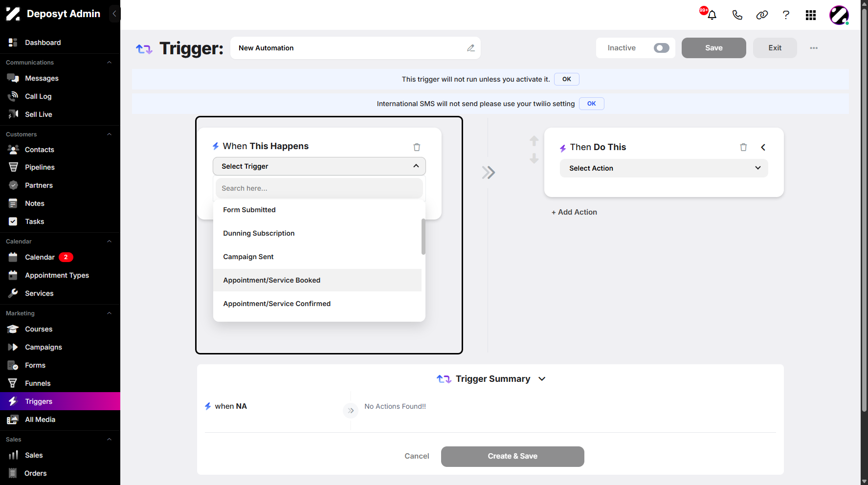Move action up with the up arrow
This screenshot has width=868, height=485.
(534, 141)
